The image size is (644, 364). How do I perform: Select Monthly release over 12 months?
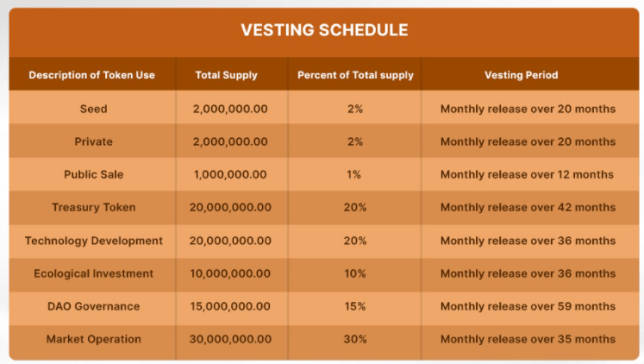527,174
